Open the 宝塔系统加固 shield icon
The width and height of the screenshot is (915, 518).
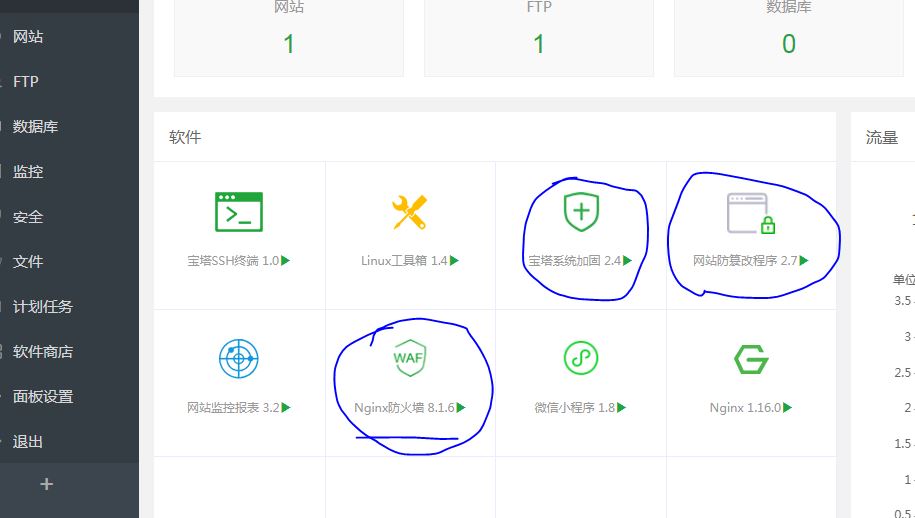pyautogui.click(x=581, y=211)
